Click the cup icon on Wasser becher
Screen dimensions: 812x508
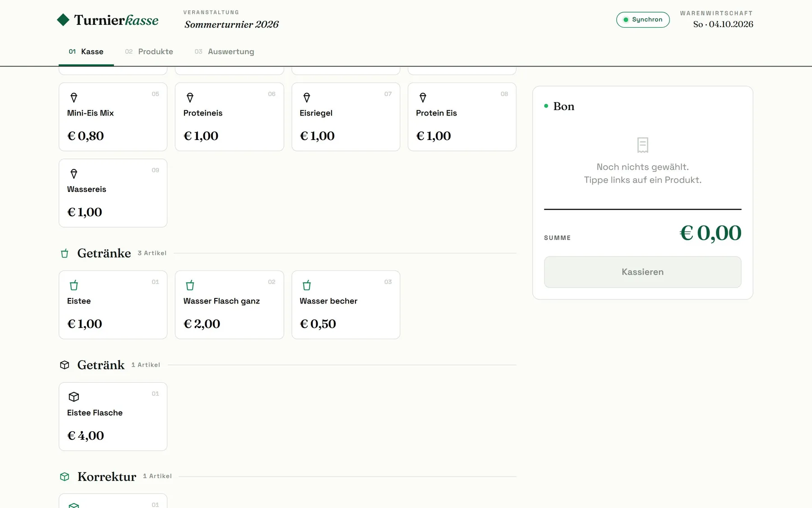pyautogui.click(x=307, y=285)
